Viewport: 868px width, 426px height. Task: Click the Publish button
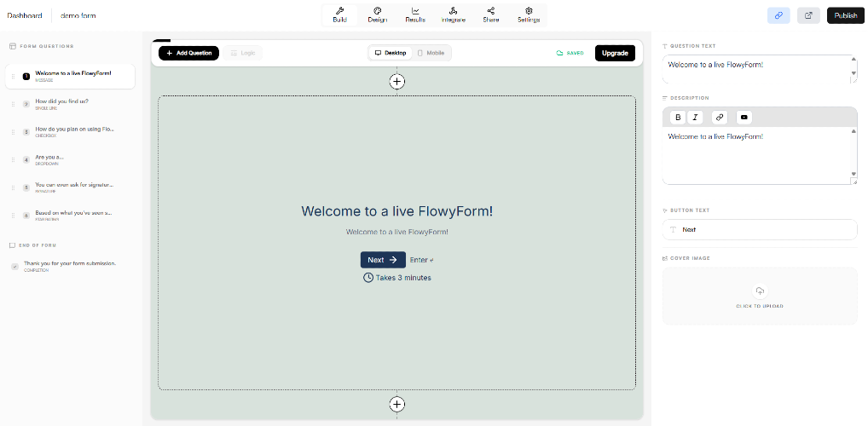(x=845, y=15)
